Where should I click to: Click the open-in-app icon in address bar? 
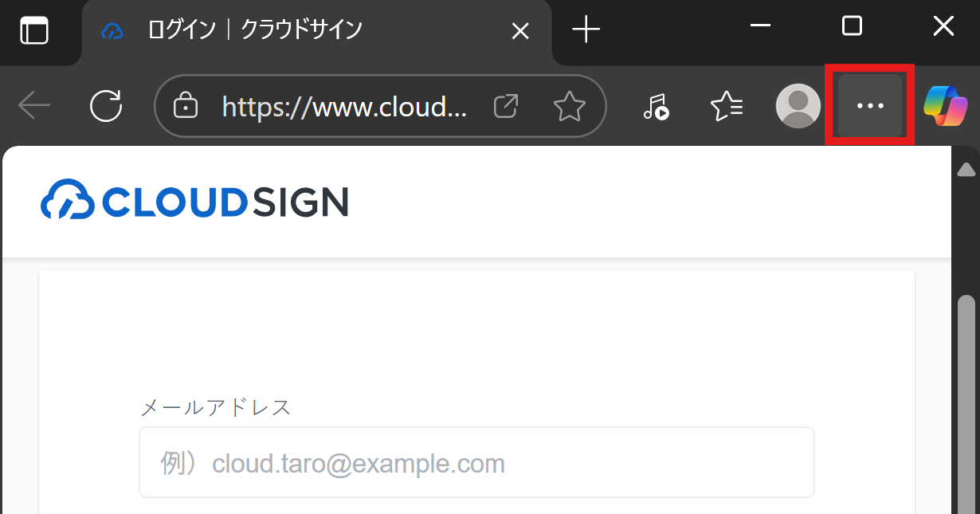(506, 106)
